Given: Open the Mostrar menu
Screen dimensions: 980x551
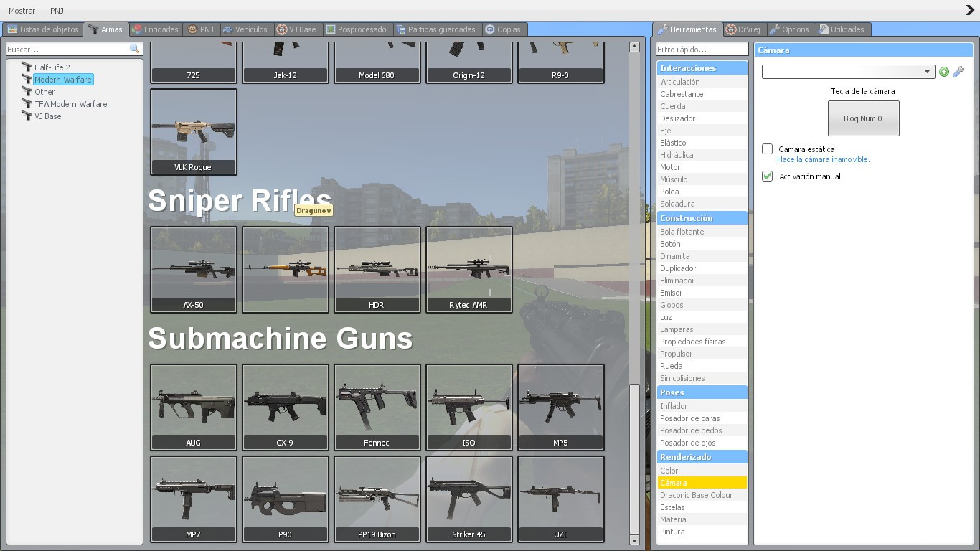Looking at the screenshot, I should coord(22,10).
